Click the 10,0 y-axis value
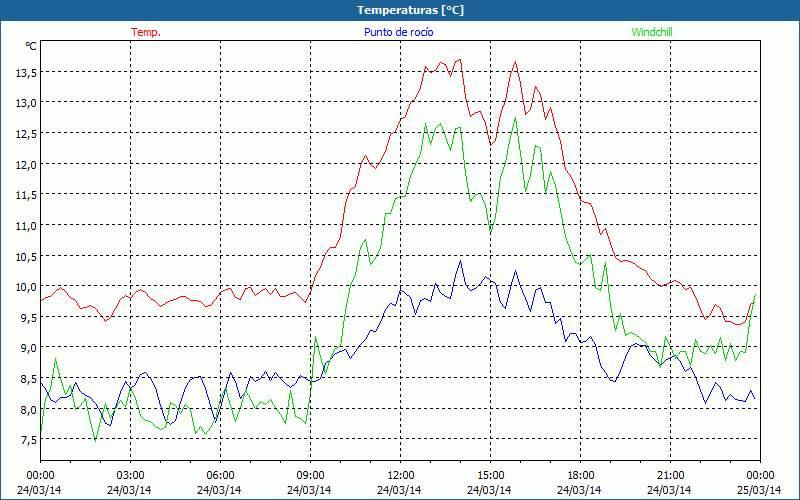Image resolution: width=800 pixels, height=500 pixels. [x=26, y=287]
